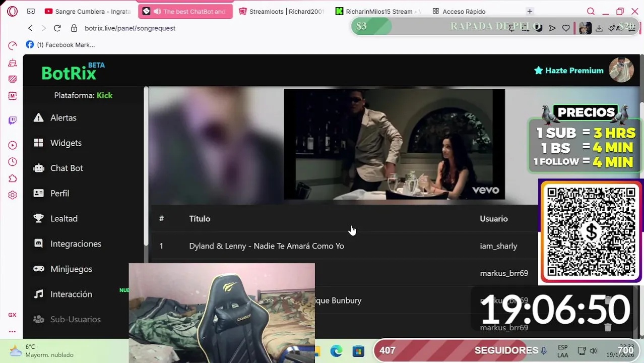This screenshot has width=644, height=363.
Task: Click the red M icon in Opera sidebar
Action: (x=12, y=96)
